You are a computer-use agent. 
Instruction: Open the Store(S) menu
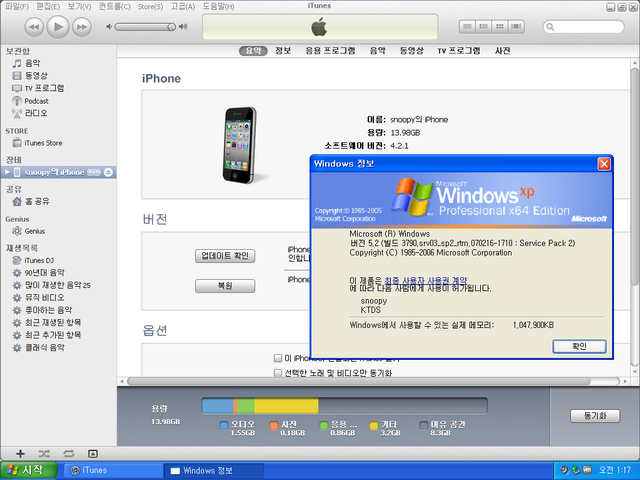(x=150, y=7)
